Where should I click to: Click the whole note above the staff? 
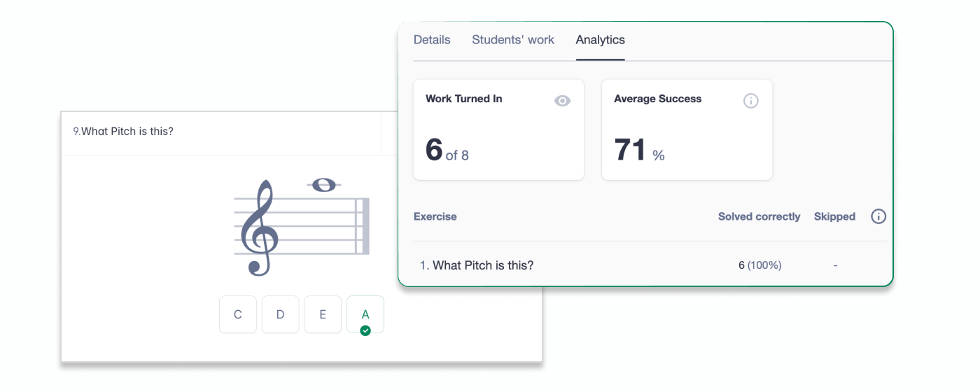323,185
